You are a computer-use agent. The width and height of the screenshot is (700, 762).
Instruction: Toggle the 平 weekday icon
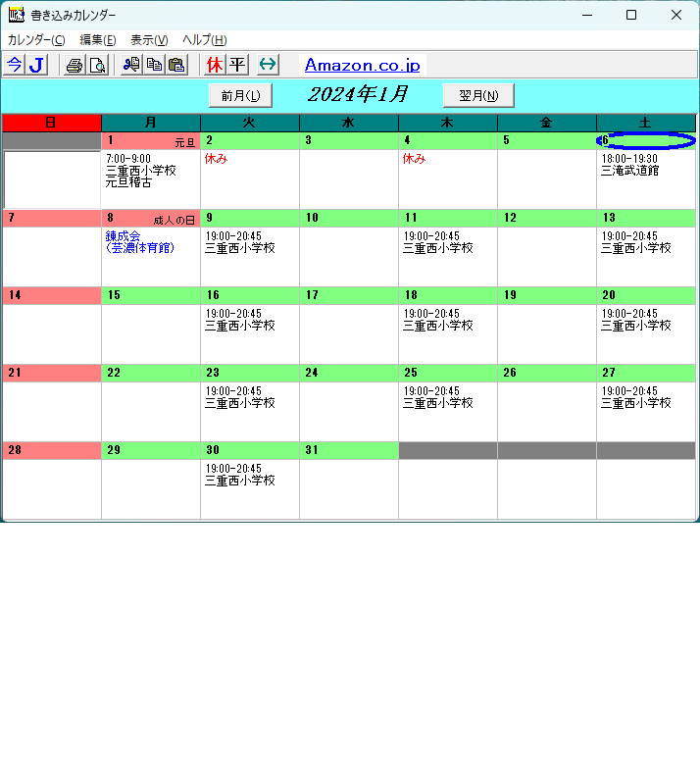tap(237, 66)
